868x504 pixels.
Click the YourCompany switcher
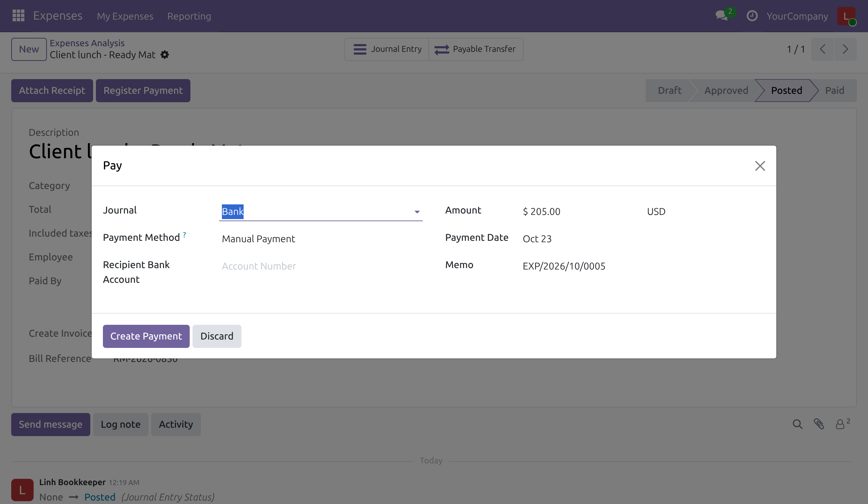[797, 16]
